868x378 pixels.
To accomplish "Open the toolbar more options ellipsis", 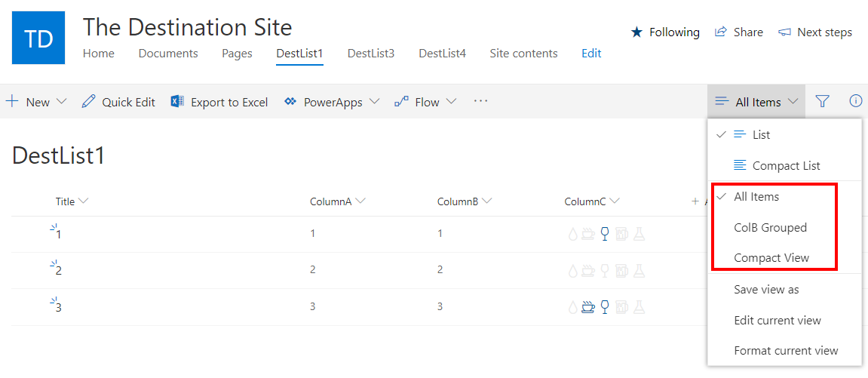I will (x=480, y=101).
